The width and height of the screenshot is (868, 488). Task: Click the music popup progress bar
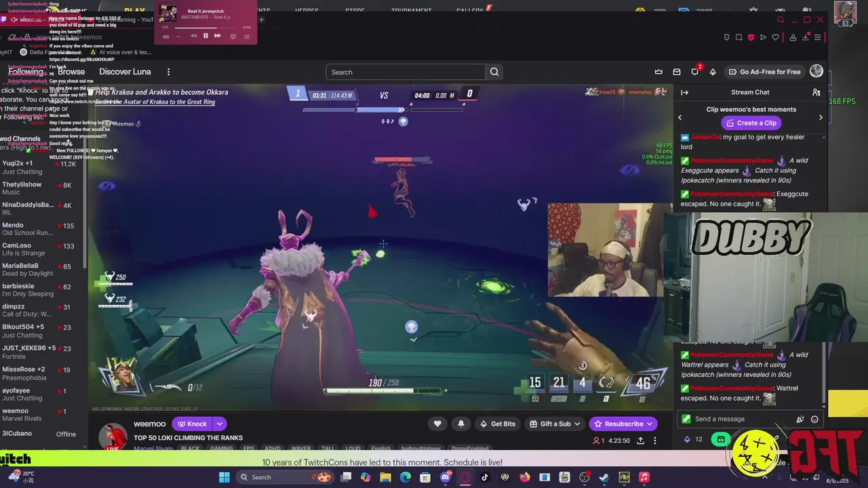(x=205, y=28)
